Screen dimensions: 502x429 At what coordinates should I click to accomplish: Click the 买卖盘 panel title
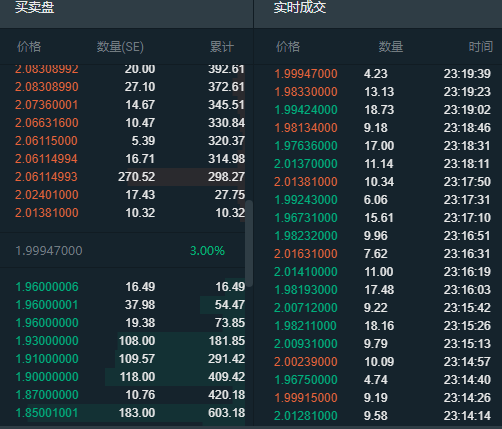point(35,7)
